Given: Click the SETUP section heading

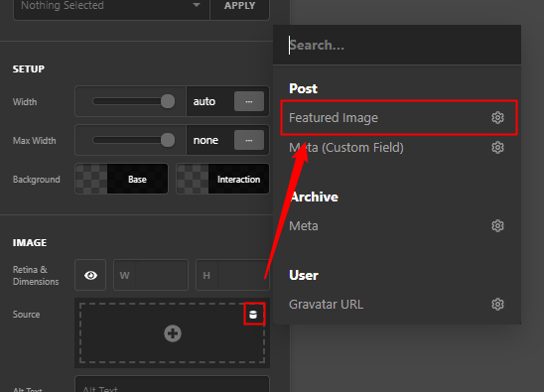Looking at the screenshot, I should [x=29, y=69].
